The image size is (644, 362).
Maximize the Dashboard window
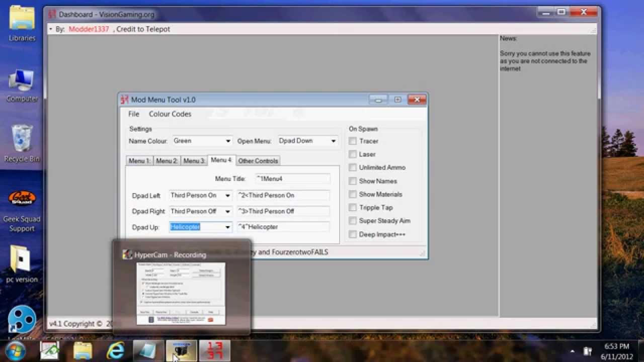(x=561, y=13)
